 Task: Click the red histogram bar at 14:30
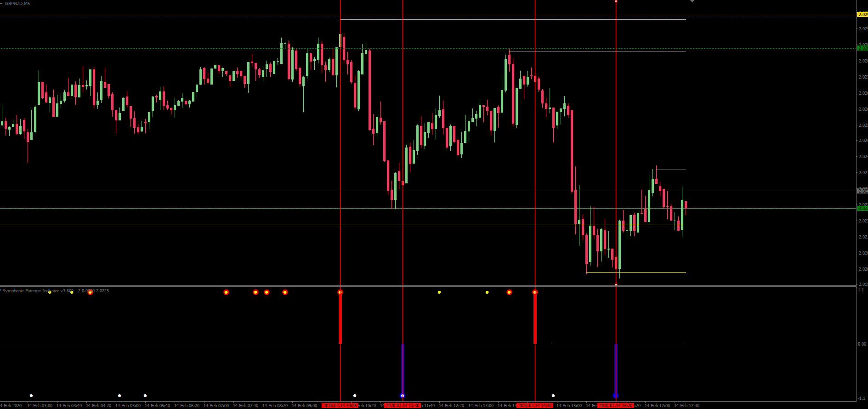(535, 318)
